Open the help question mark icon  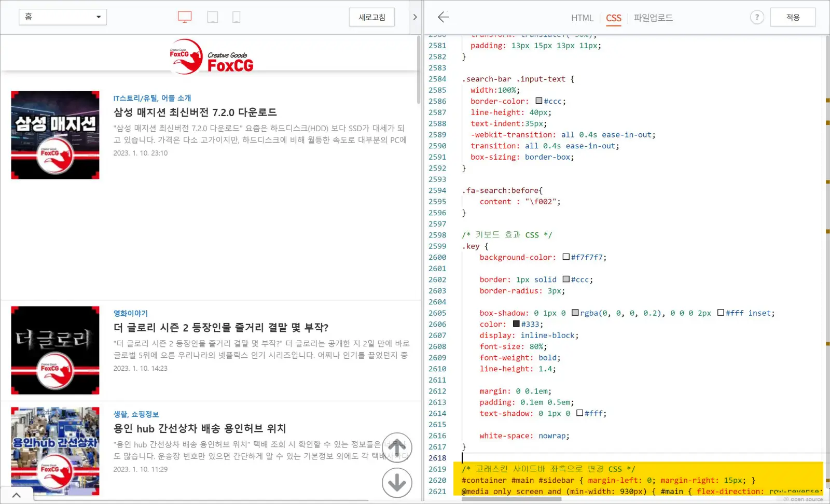pyautogui.click(x=757, y=17)
